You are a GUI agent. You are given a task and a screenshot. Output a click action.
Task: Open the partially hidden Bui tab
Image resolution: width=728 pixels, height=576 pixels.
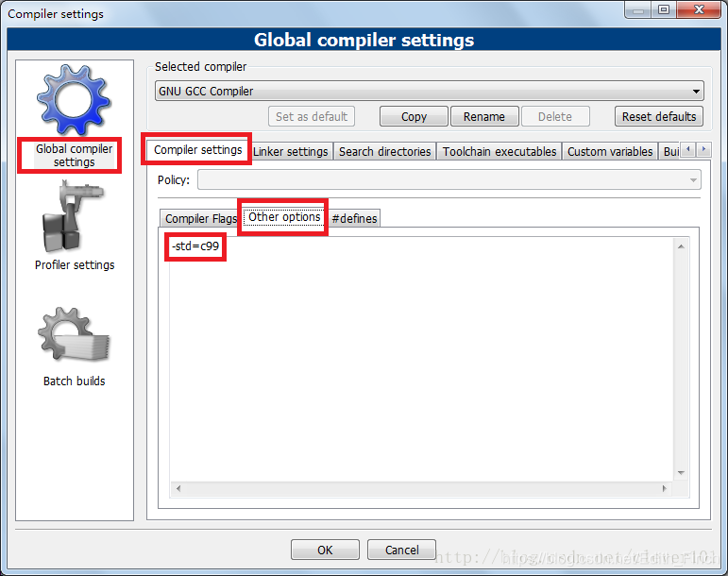(670, 152)
